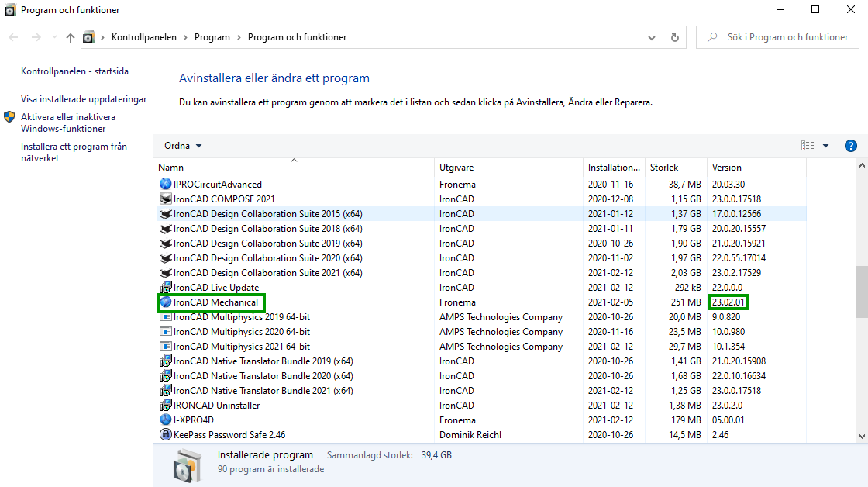
Task: Click the refresh button beside the address bar
Action: click(675, 37)
